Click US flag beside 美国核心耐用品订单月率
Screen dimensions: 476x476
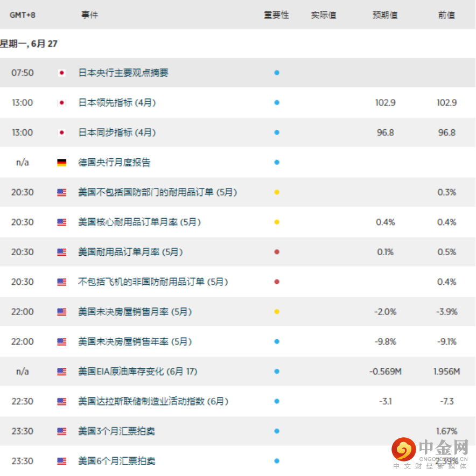(x=61, y=222)
